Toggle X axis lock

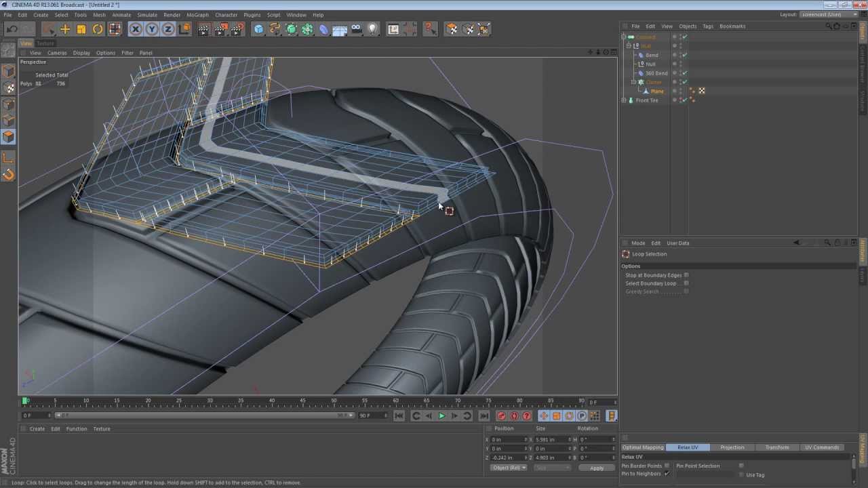coord(136,28)
